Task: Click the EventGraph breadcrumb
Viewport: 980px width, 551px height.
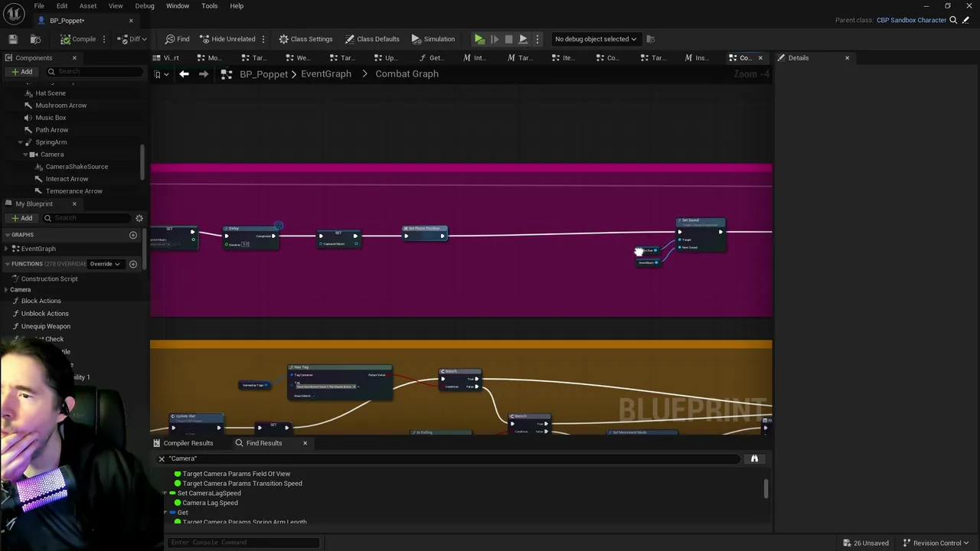Action: (326, 74)
